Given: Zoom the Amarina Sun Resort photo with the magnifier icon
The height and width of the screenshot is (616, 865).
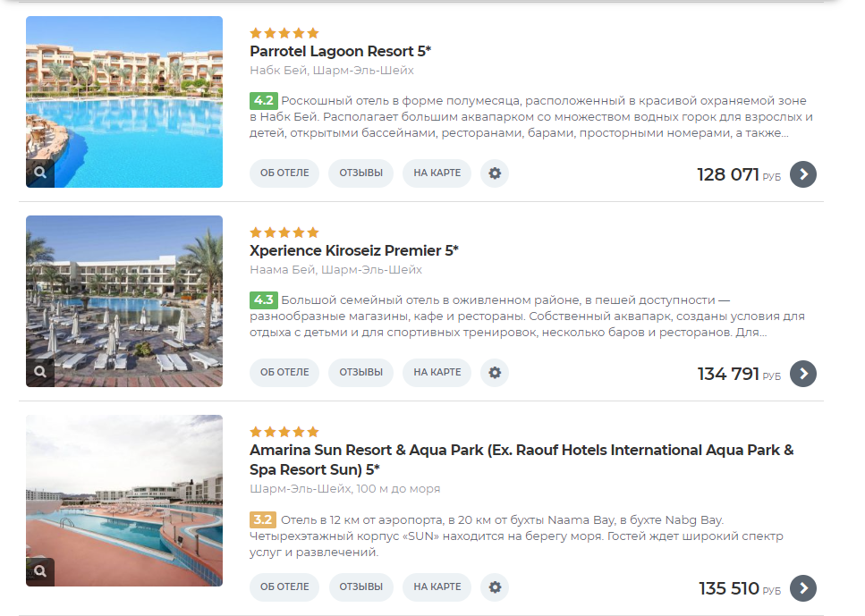Looking at the screenshot, I should click(x=40, y=571).
